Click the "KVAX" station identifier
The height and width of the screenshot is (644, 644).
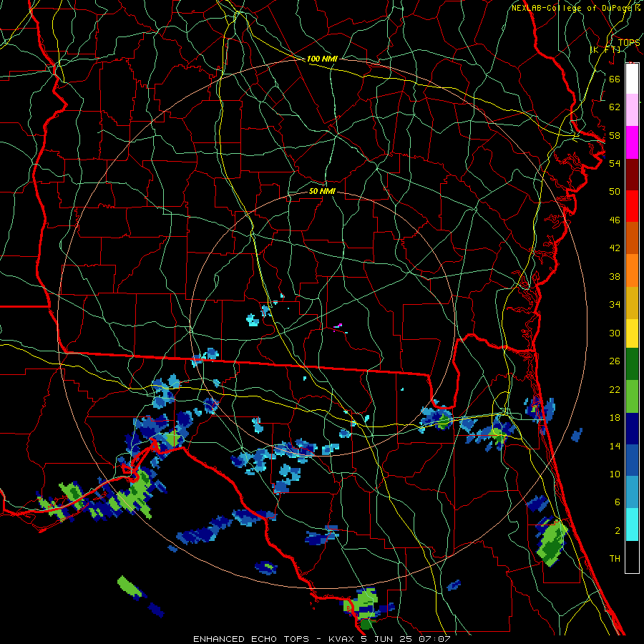pyautogui.click(x=342, y=639)
